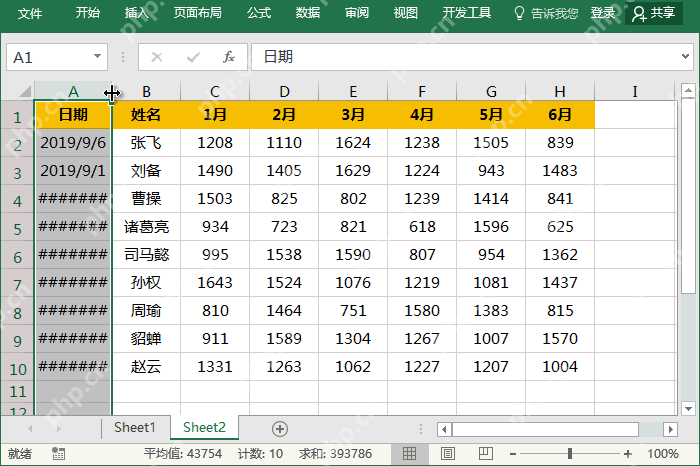This screenshot has height=466, width=700.
Task: Select row 5 header
Action: pyautogui.click(x=17, y=229)
